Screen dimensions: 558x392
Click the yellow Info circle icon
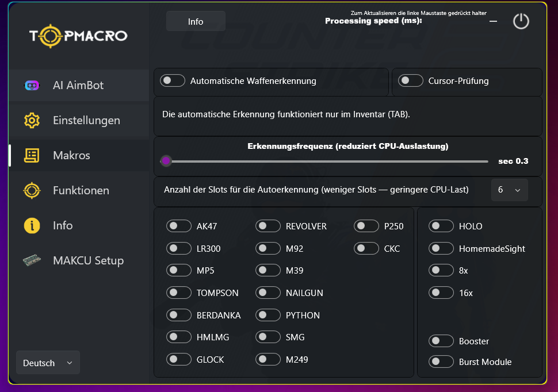pyautogui.click(x=32, y=225)
